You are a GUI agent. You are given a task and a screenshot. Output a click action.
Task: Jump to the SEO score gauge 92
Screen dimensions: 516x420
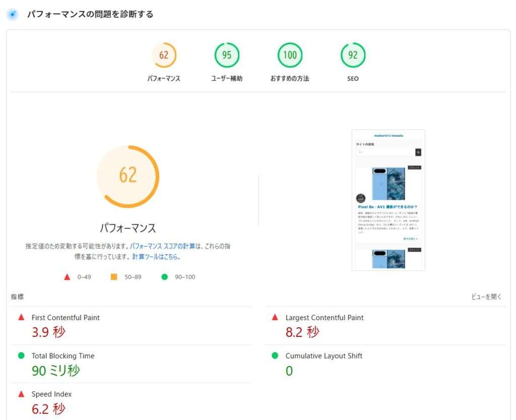click(353, 55)
